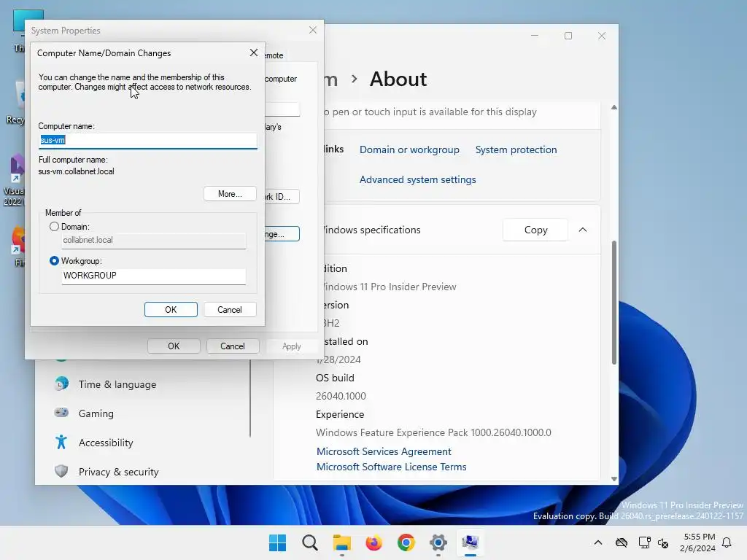Screen dimensions: 747x560
Task: Click the Time & language icon
Action: [61, 384]
